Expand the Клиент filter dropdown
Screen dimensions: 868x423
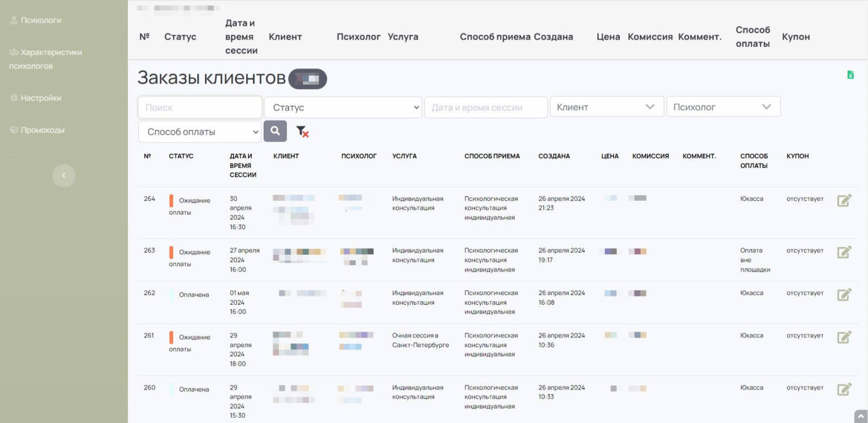[607, 107]
